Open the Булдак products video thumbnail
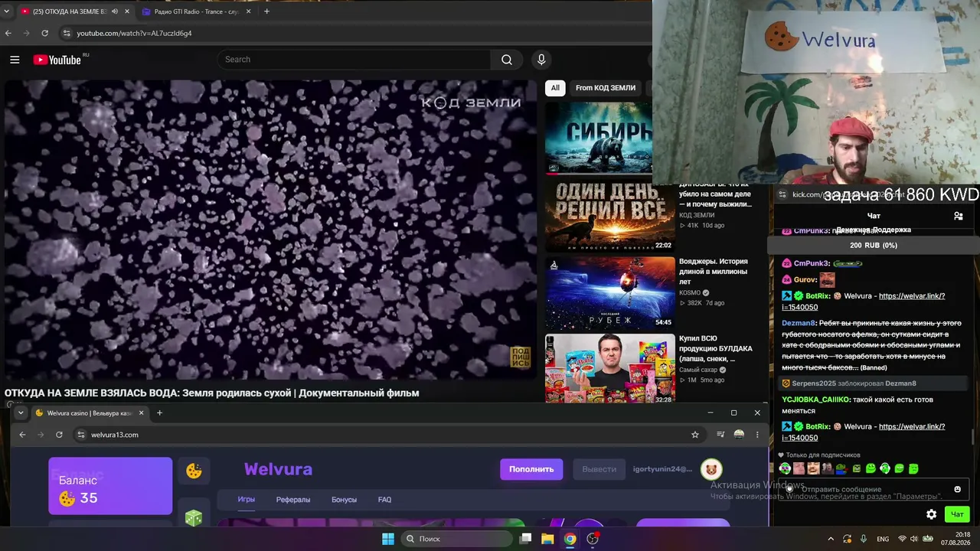Viewport: 980px width, 551px height. (x=610, y=369)
